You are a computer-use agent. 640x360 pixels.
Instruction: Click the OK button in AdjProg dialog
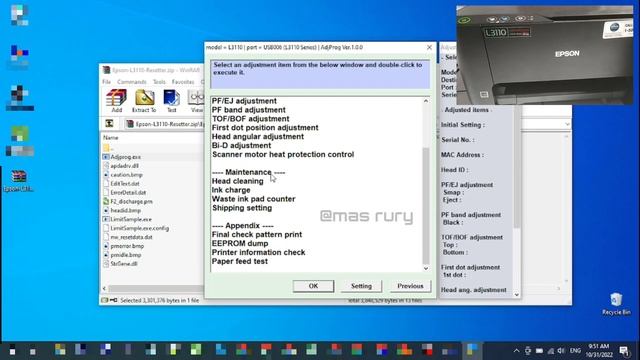[x=313, y=286]
